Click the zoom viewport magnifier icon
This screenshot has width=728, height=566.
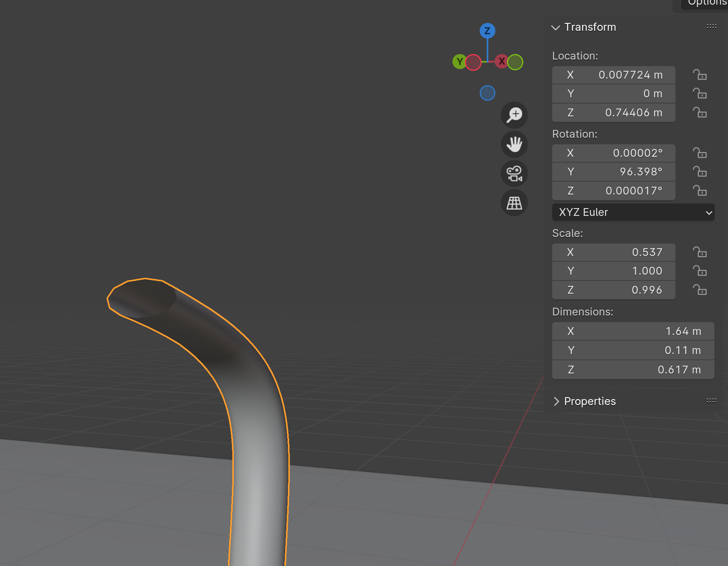pyautogui.click(x=514, y=115)
